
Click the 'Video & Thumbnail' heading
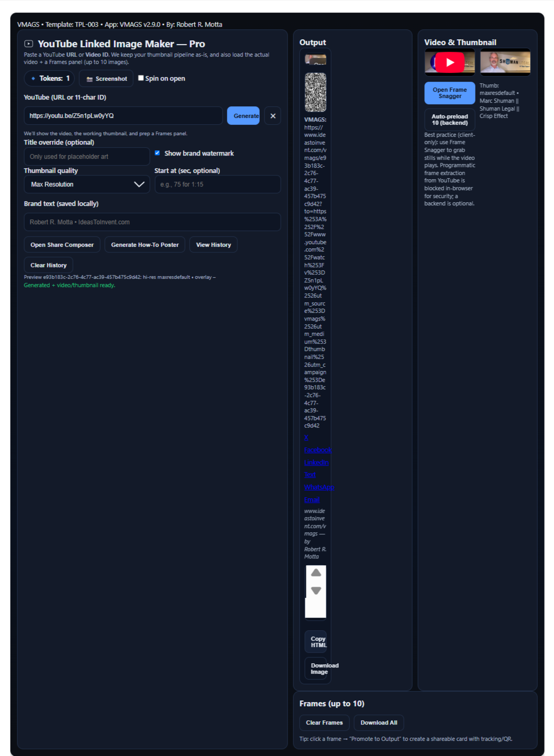[460, 42]
